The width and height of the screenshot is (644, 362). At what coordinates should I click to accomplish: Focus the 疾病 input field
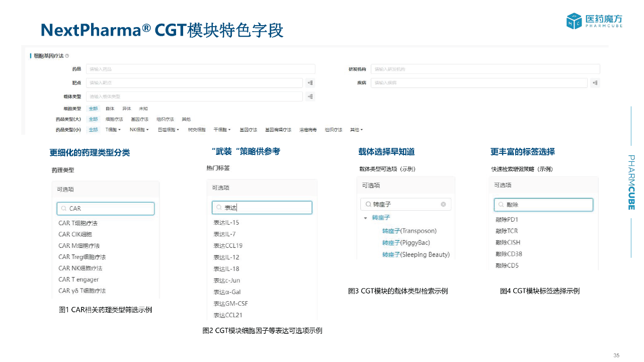pyautogui.click(x=479, y=83)
